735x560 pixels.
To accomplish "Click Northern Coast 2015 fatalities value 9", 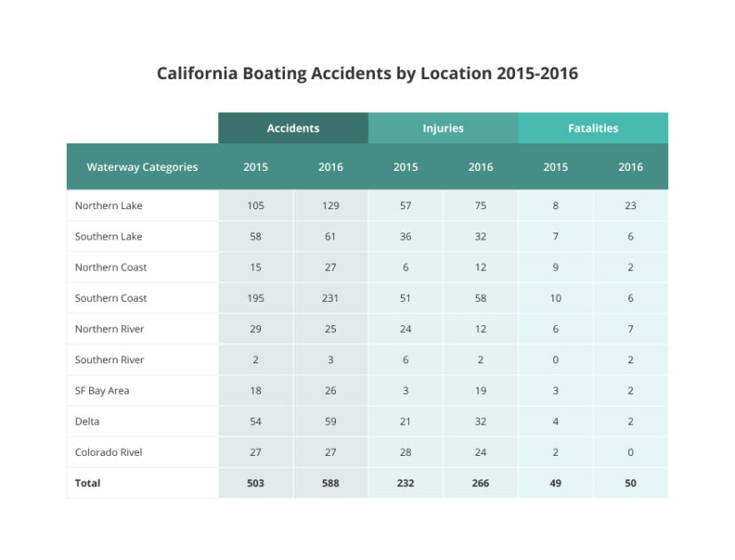I will tap(555, 267).
